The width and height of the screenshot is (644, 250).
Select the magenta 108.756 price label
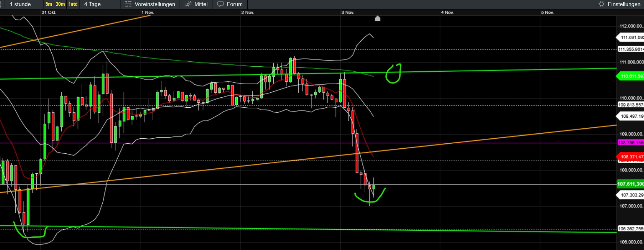(630, 143)
